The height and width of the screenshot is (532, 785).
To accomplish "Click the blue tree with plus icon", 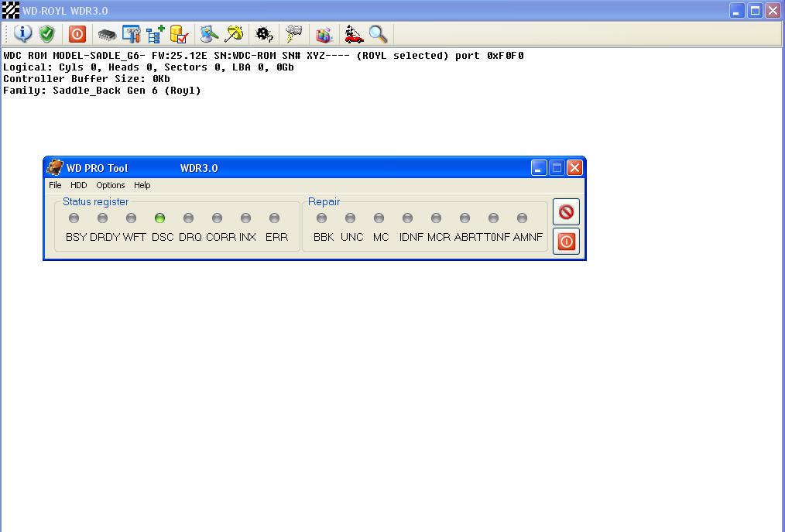I will pos(155,34).
